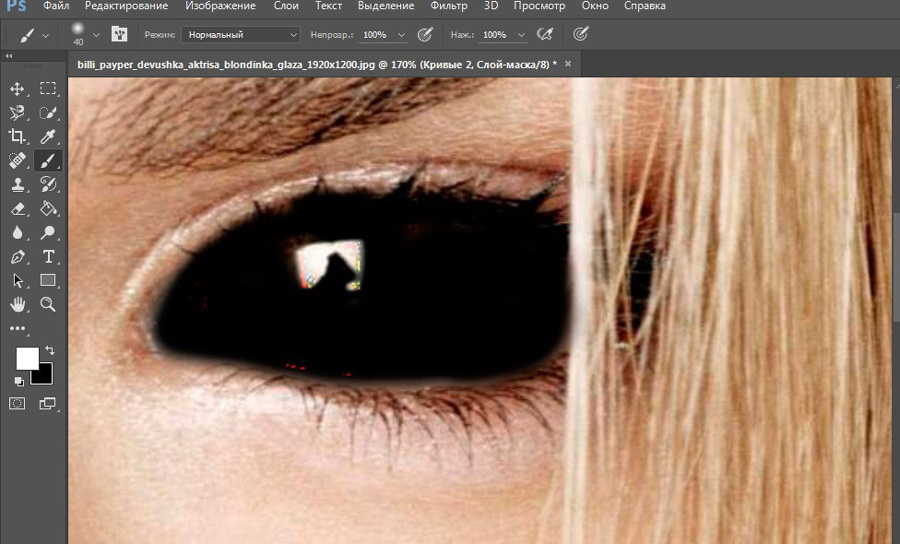
Task: Click the Photoshop Ps logo
Action: point(17,6)
